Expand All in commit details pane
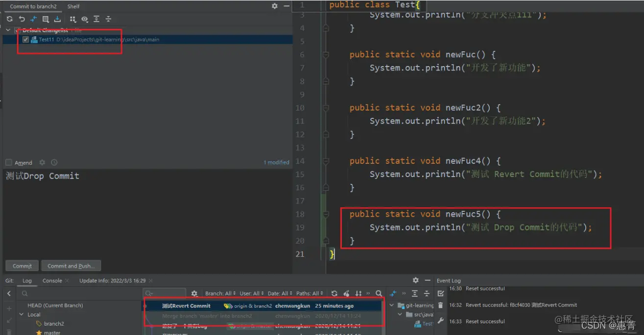644x335 pixels. pos(415,293)
